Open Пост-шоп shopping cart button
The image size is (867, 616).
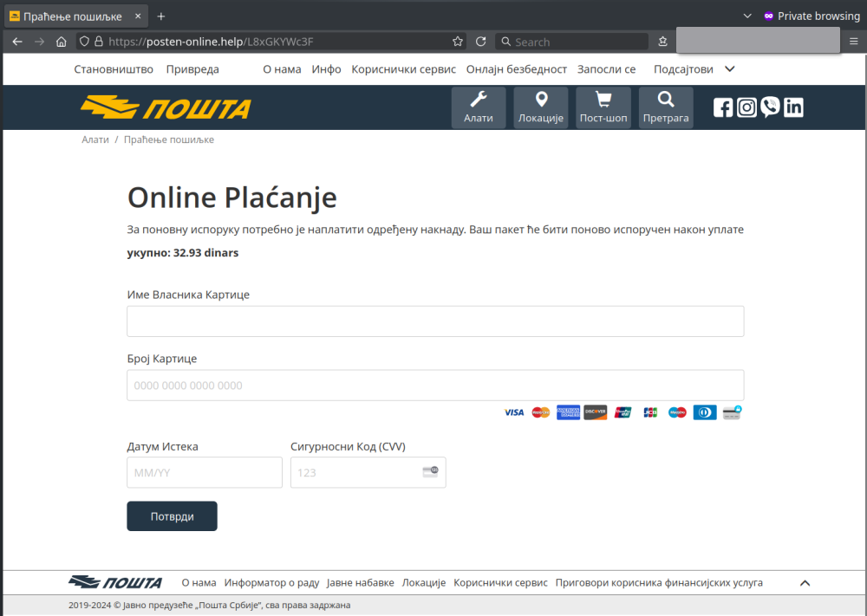pos(603,107)
